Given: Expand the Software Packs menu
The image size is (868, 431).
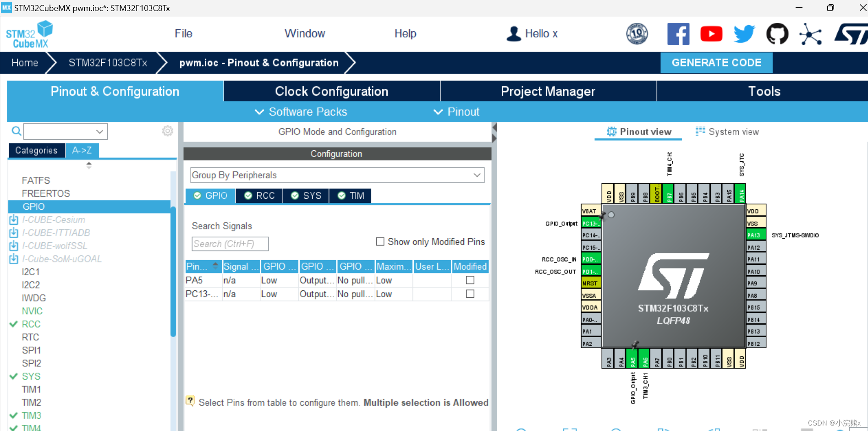Looking at the screenshot, I should [x=301, y=112].
